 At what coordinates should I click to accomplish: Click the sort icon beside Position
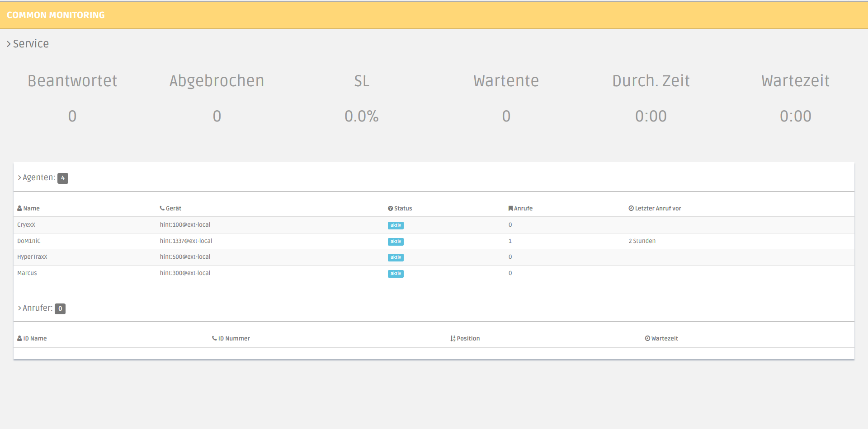453,338
